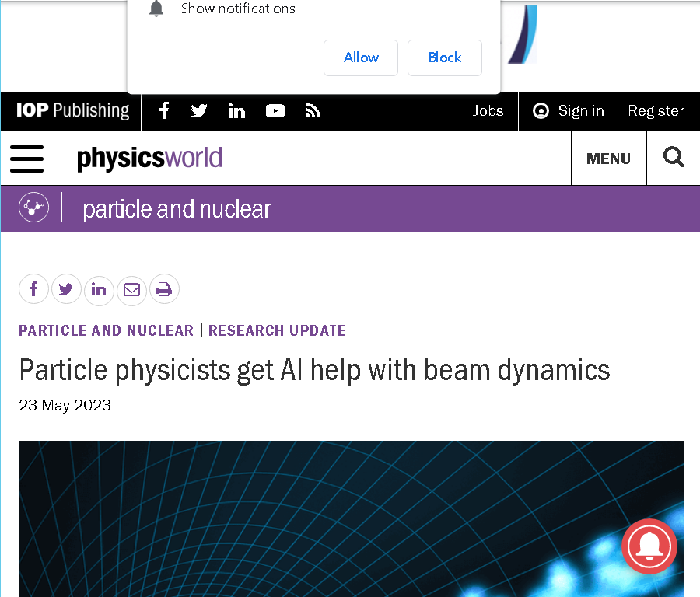
Task: Click the Sign in link
Action: [x=581, y=110]
